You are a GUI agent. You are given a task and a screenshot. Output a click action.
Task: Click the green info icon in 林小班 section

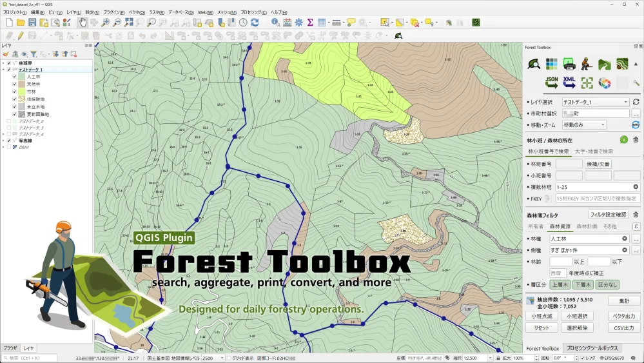click(x=624, y=140)
